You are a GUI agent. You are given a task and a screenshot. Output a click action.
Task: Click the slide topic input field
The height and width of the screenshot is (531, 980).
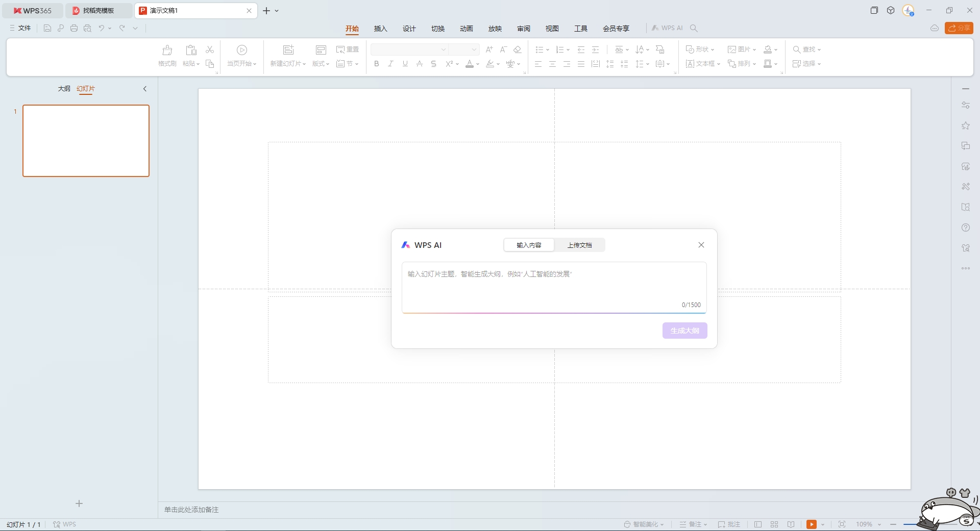(x=554, y=287)
